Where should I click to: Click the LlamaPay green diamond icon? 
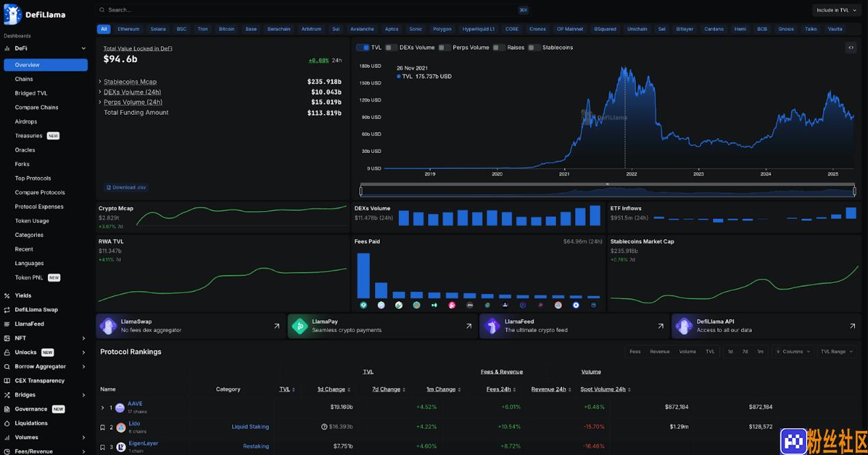pyautogui.click(x=300, y=326)
